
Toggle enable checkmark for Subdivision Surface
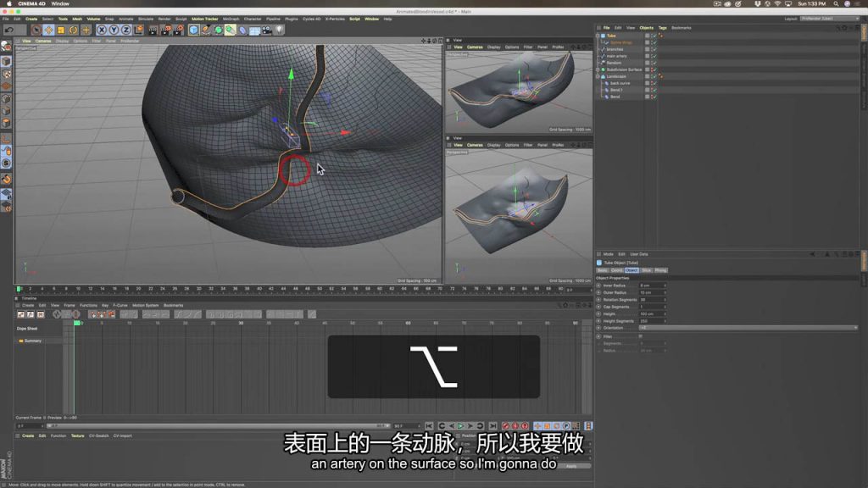point(654,69)
